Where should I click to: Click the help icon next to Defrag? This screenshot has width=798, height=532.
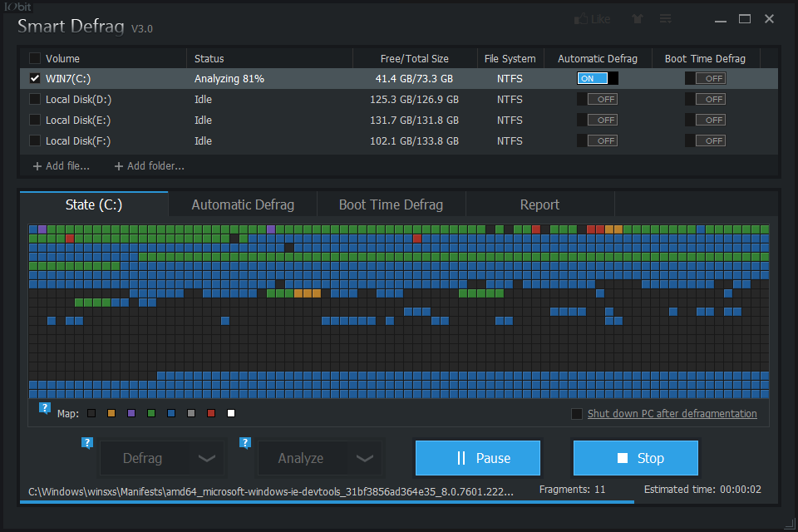[x=87, y=443]
